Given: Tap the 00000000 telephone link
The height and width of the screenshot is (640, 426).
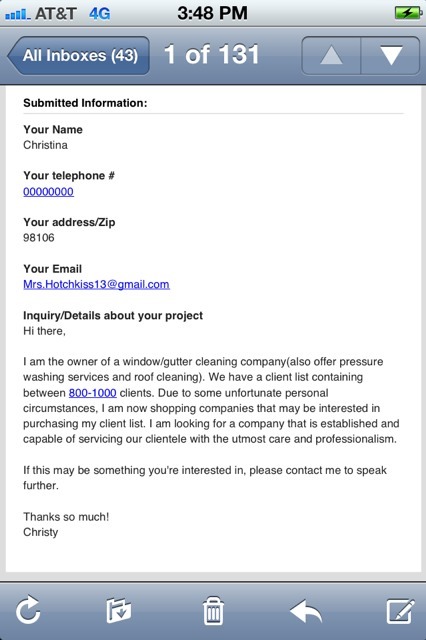Looking at the screenshot, I should point(48,192).
